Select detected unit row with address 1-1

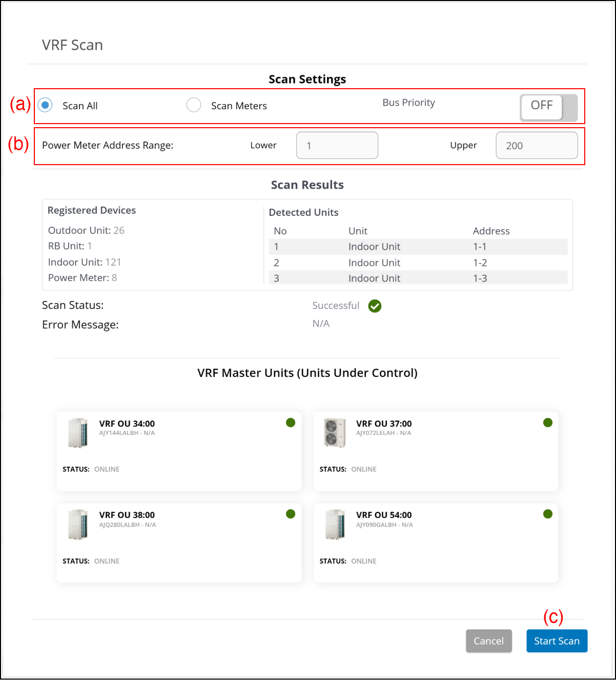(x=418, y=247)
